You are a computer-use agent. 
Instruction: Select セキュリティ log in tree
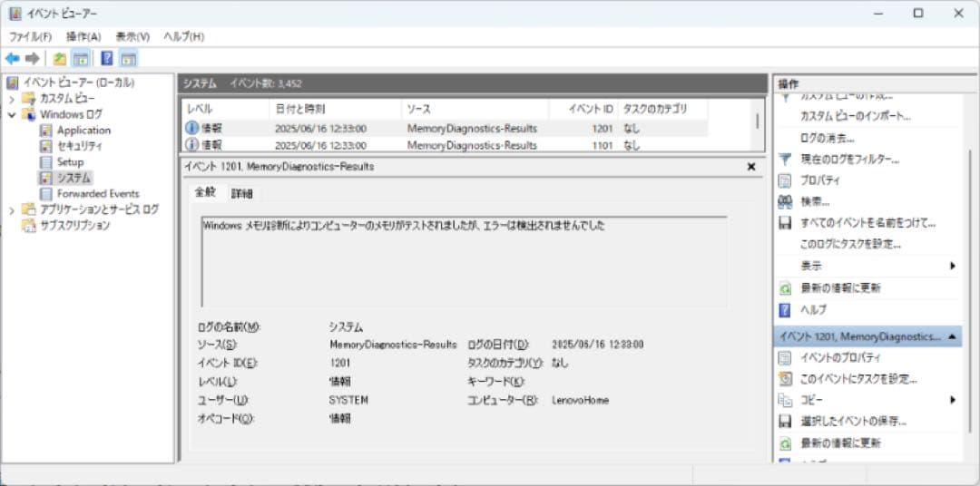pyautogui.click(x=79, y=146)
